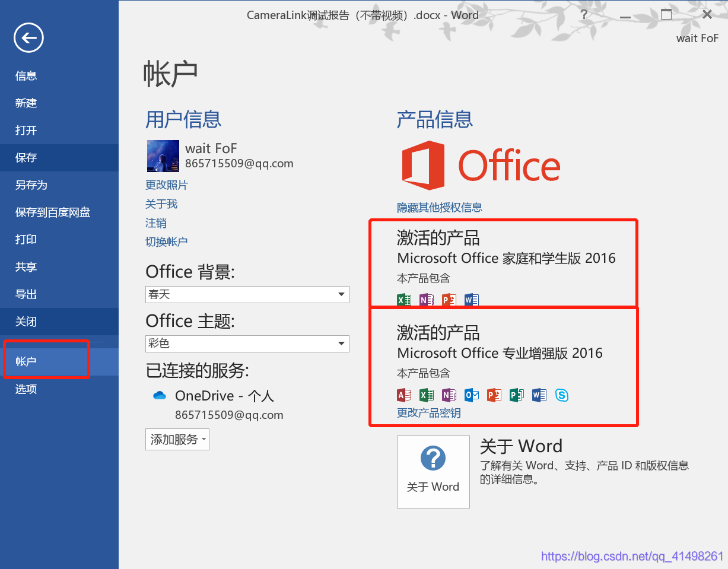Choose 另存为 in the sidebar

point(59,185)
